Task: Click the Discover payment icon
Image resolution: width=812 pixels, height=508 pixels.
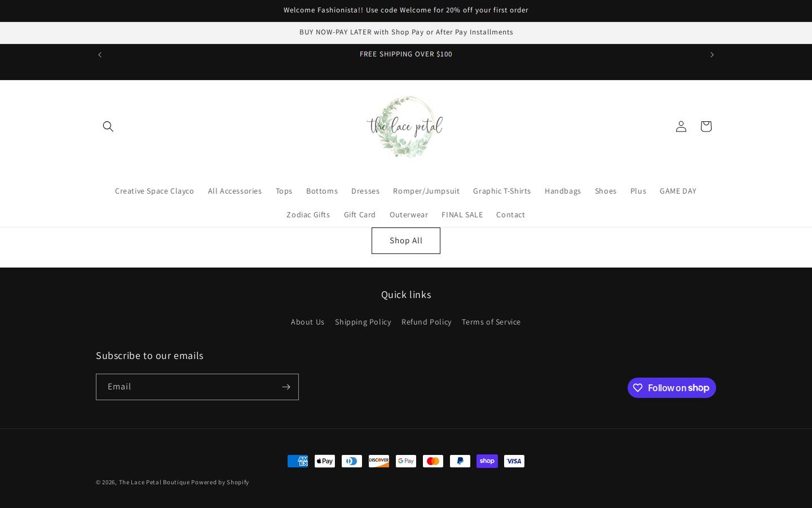Action: 379,461
